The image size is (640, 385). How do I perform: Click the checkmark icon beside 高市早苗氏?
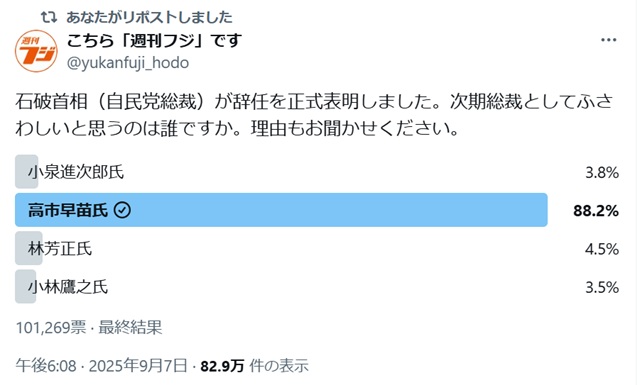click(x=122, y=210)
